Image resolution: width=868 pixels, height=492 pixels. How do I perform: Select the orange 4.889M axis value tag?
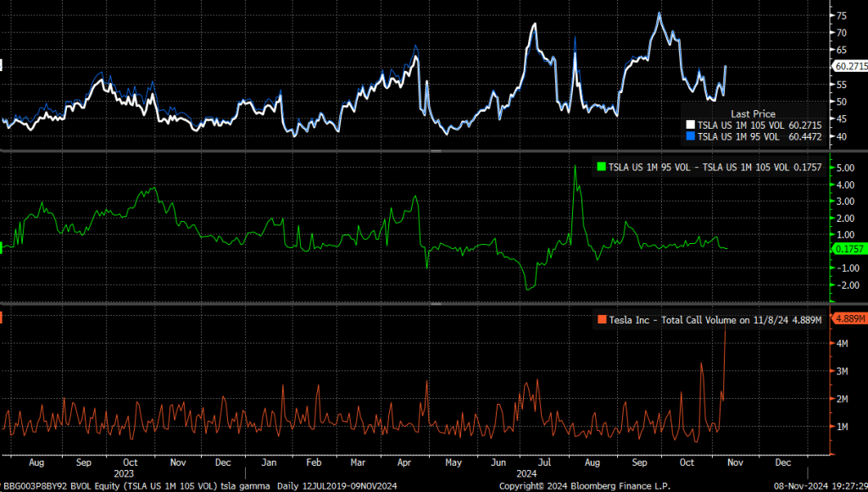(x=850, y=318)
